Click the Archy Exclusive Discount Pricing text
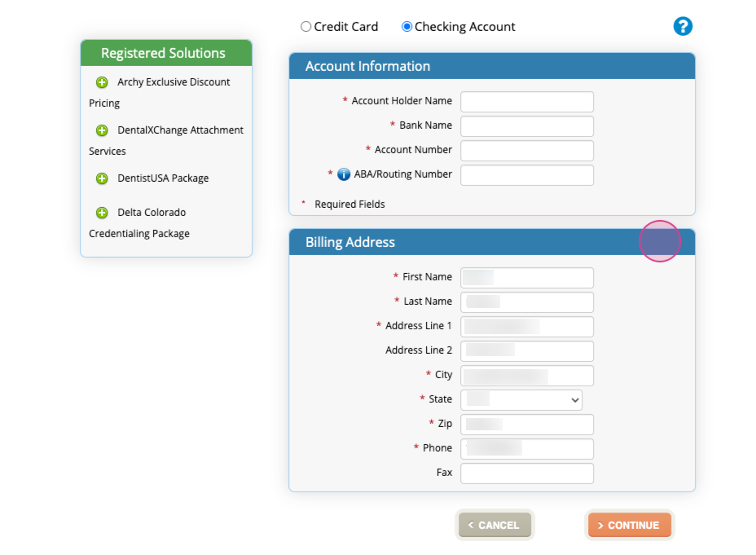Screen dimensions: 756x555 [160, 93]
